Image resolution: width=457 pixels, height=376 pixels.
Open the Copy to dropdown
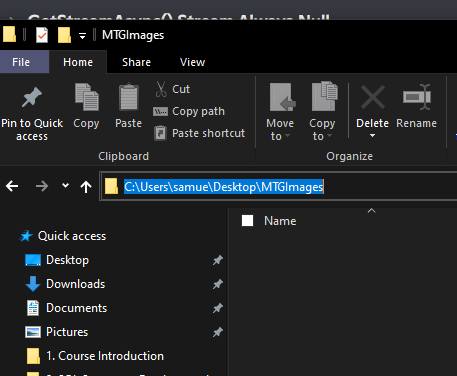(322, 112)
